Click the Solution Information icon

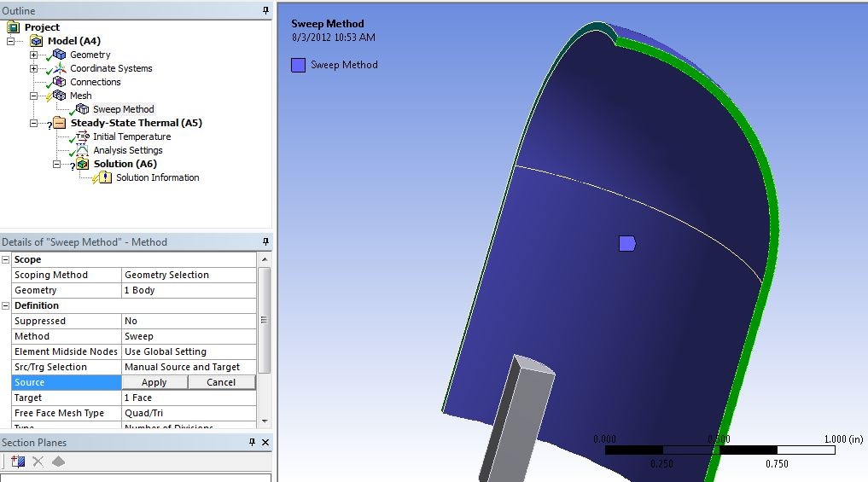[105, 177]
